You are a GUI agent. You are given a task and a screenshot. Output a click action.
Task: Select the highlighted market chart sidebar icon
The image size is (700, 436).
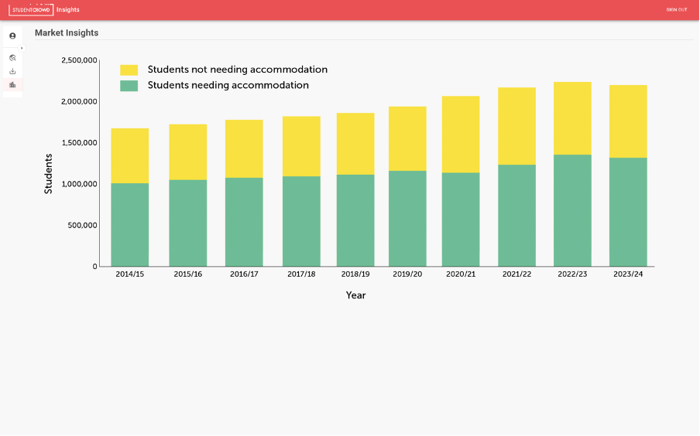click(x=12, y=85)
